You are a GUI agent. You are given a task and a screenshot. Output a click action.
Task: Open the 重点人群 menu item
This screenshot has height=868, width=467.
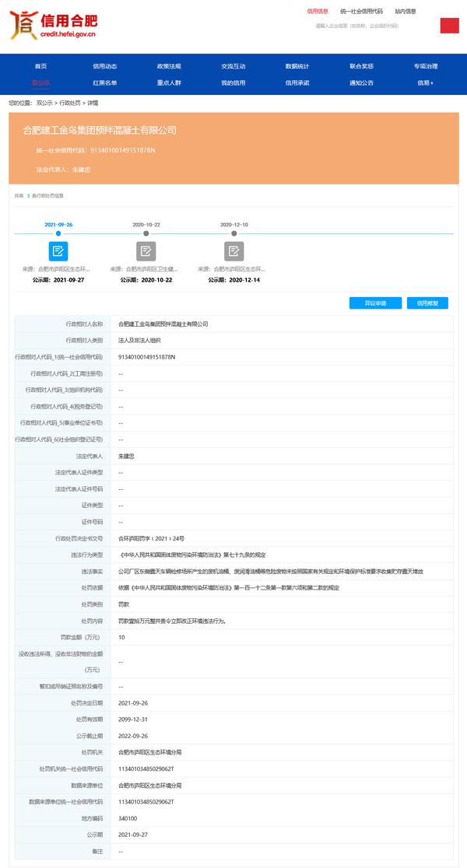click(x=169, y=82)
